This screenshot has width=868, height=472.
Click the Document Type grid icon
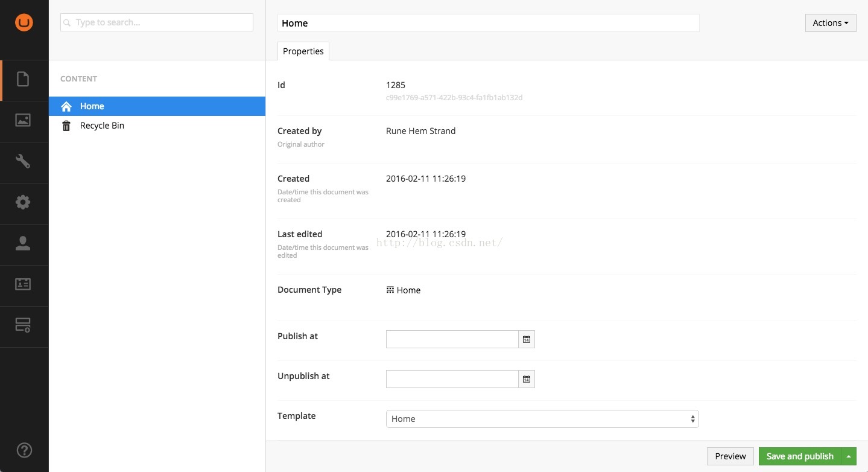(x=390, y=290)
